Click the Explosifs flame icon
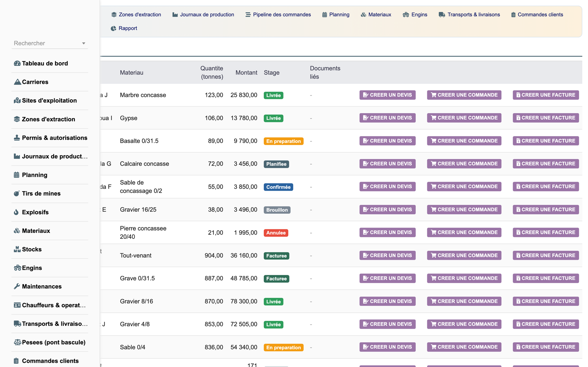The width and height of the screenshot is (588, 367). 16,212
